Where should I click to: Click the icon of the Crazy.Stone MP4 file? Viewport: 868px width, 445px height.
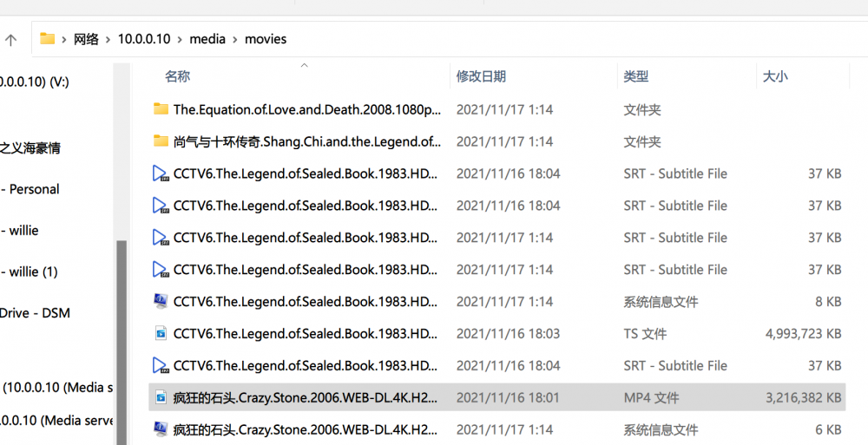161,397
